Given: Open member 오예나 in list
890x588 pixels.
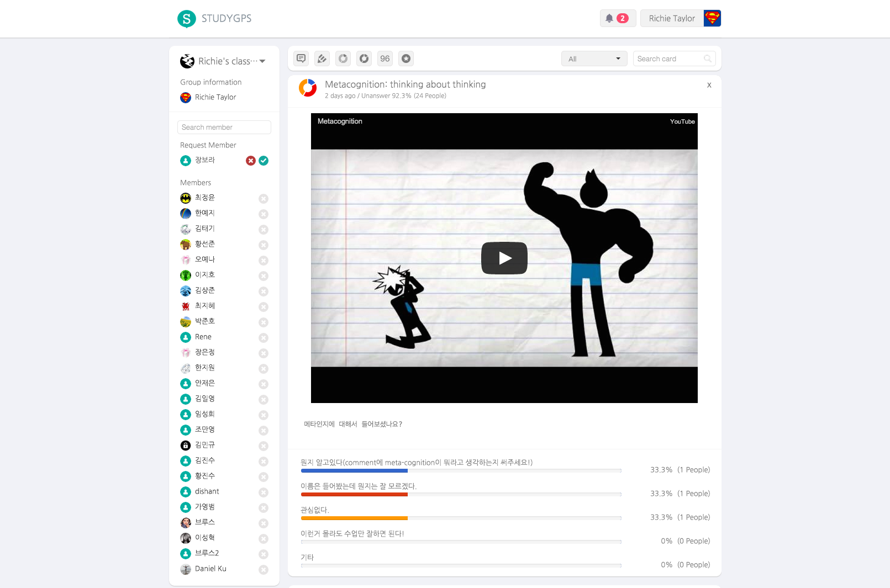Looking at the screenshot, I should point(205,259).
